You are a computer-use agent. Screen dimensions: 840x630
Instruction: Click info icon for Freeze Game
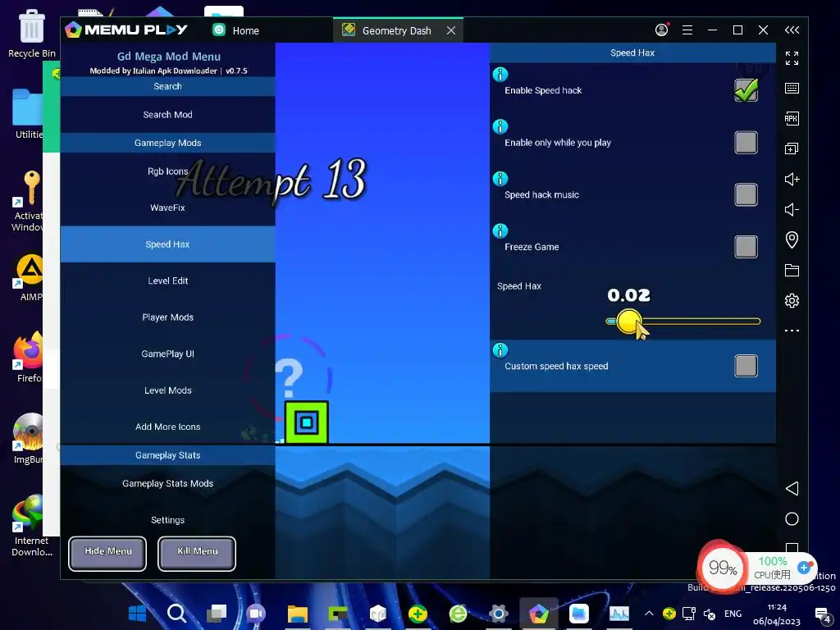coord(500,231)
